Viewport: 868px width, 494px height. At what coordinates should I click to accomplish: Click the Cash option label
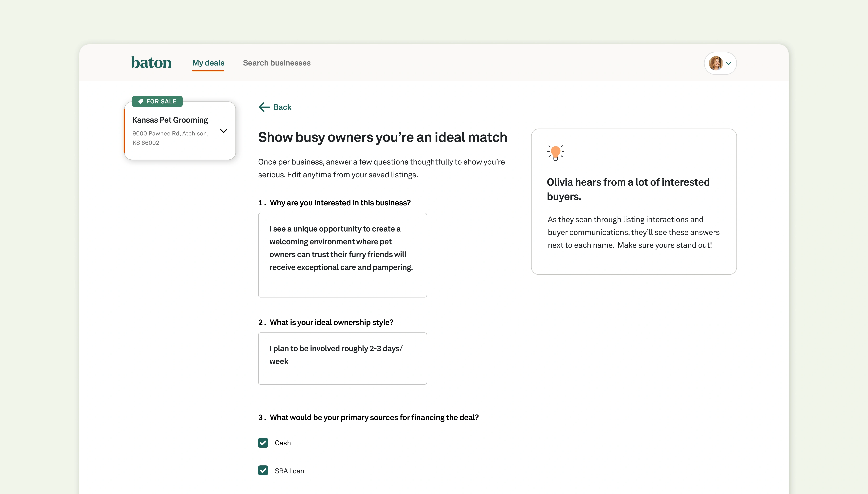[x=283, y=443]
